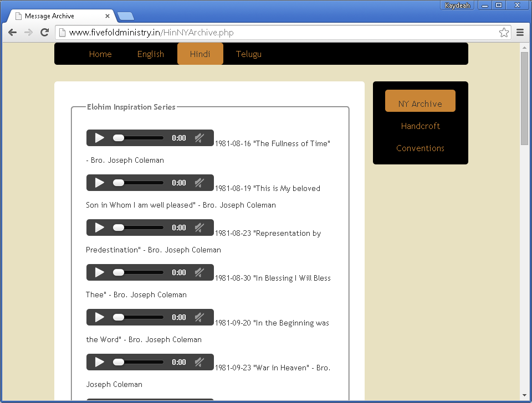Click the browser forward arrow
The height and width of the screenshot is (403, 532).
pos(28,32)
